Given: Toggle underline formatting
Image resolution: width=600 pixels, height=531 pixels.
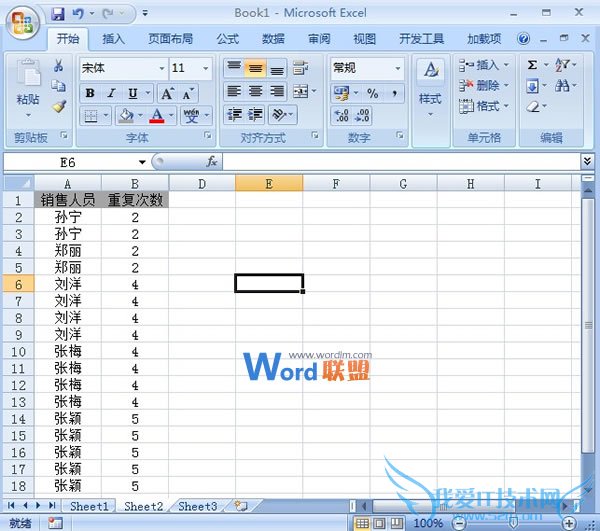Looking at the screenshot, I should (133, 93).
